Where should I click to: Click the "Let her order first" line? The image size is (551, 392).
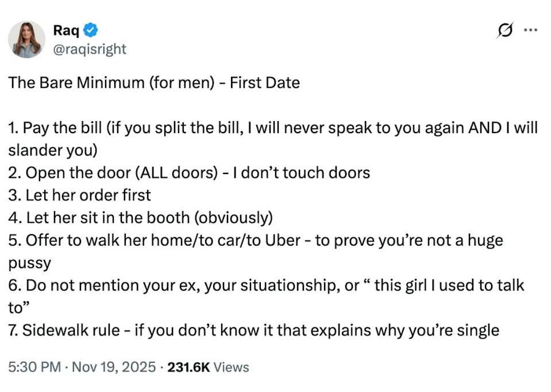79,195
